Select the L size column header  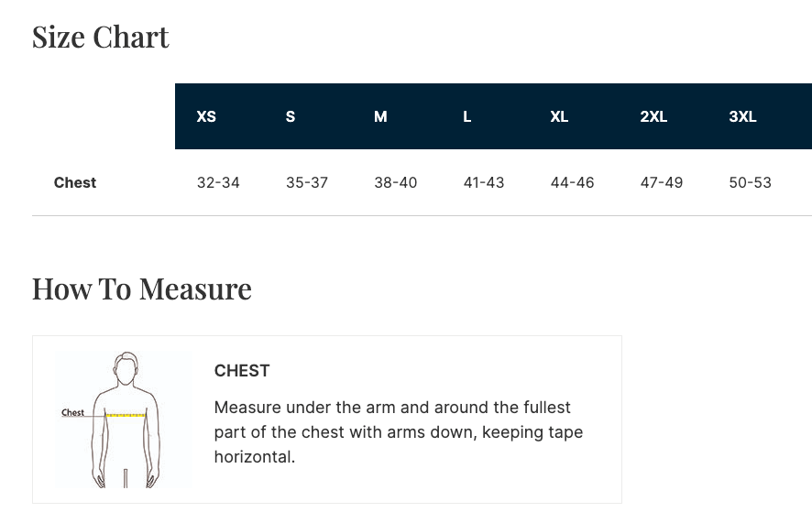(467, 117)
